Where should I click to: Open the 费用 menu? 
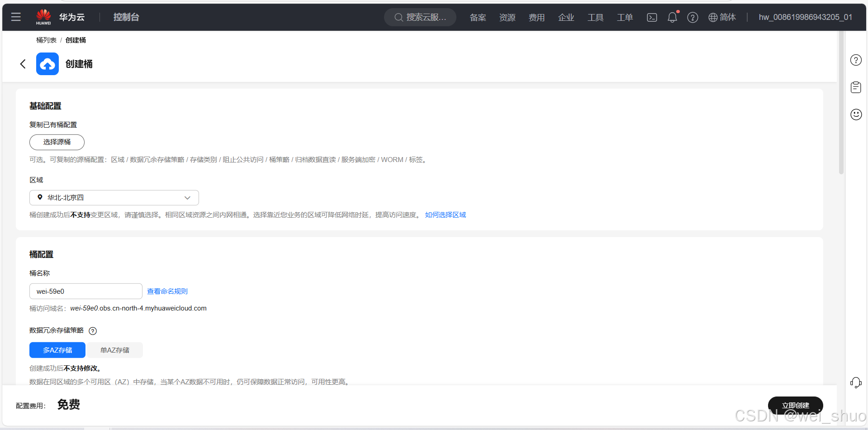pos(536,17)
